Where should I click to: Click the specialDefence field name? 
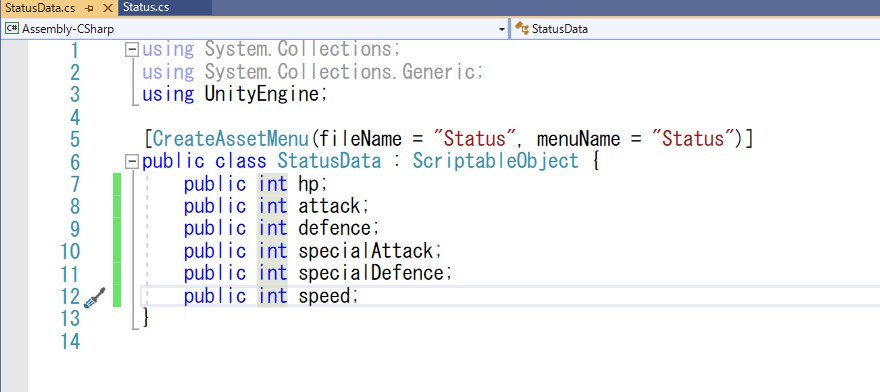372,273
